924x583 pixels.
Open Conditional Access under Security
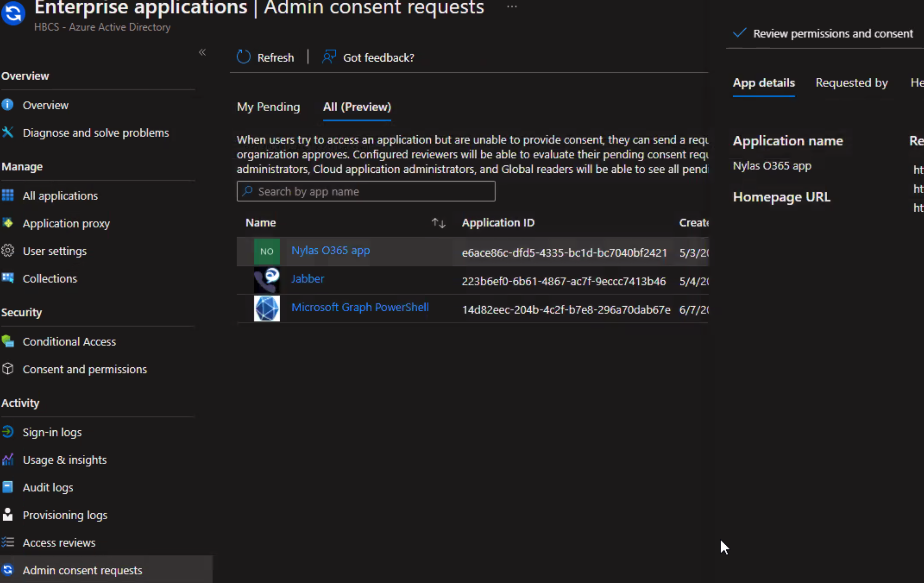pos(69,342)
